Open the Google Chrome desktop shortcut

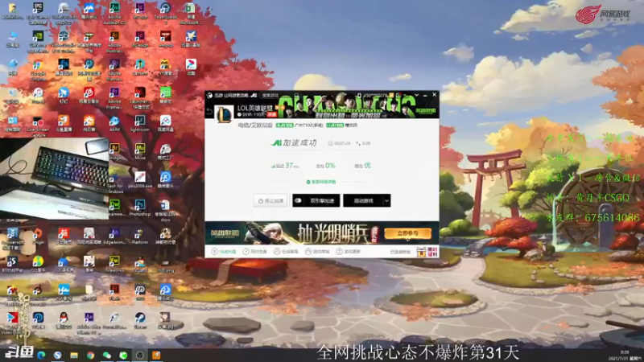pos(38,70)
